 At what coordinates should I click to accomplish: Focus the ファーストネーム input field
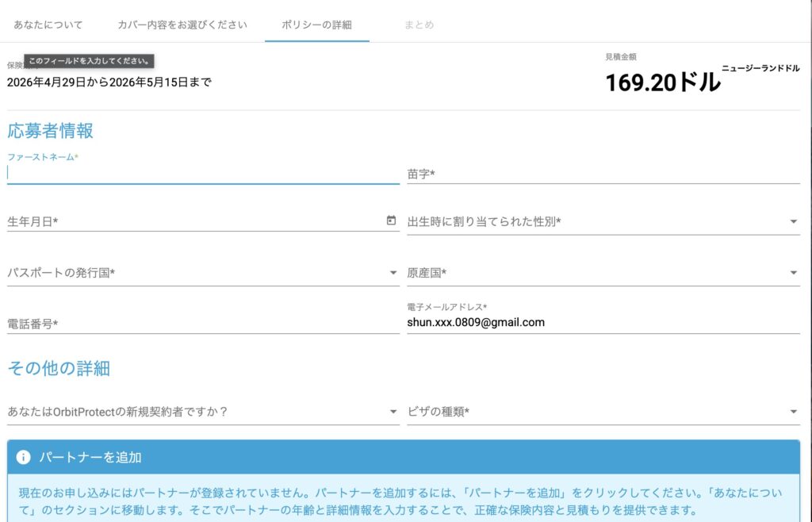click(x=202, y=173)
